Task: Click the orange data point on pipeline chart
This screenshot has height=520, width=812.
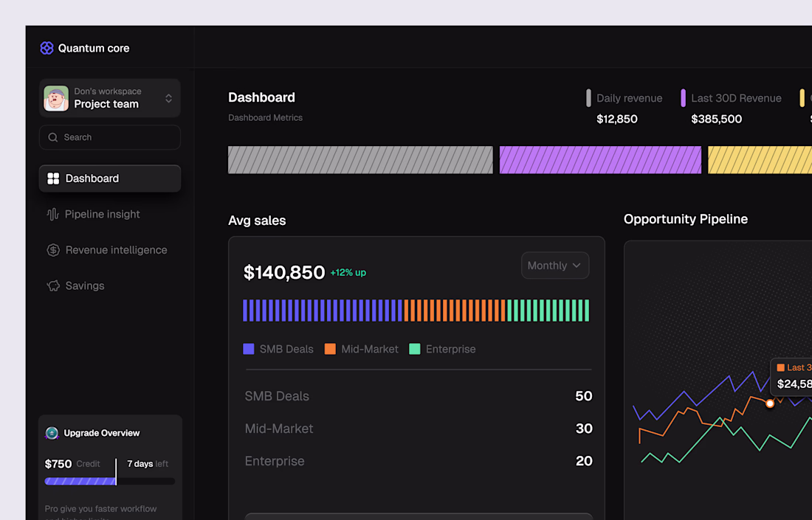Action: tap(770, 403)
